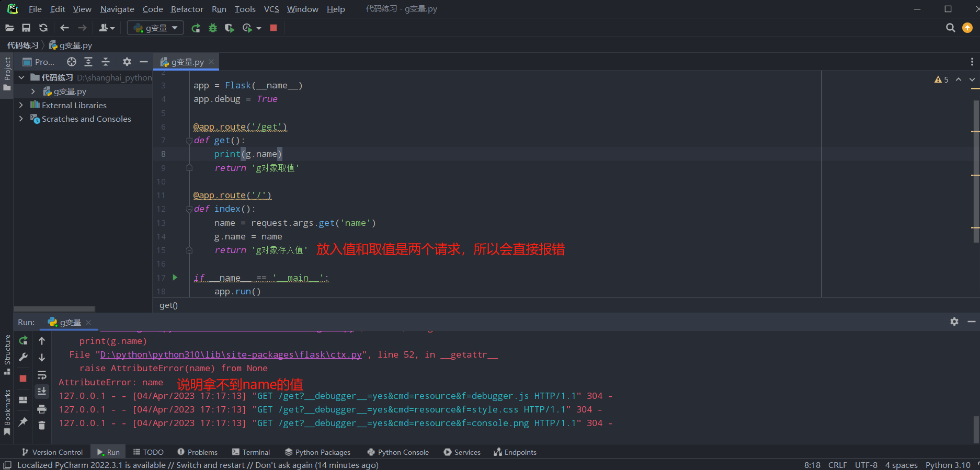This screenshot has width=980, height=470.
Task: Expand External Libraries in Project tree
Action: coord(21,105)
